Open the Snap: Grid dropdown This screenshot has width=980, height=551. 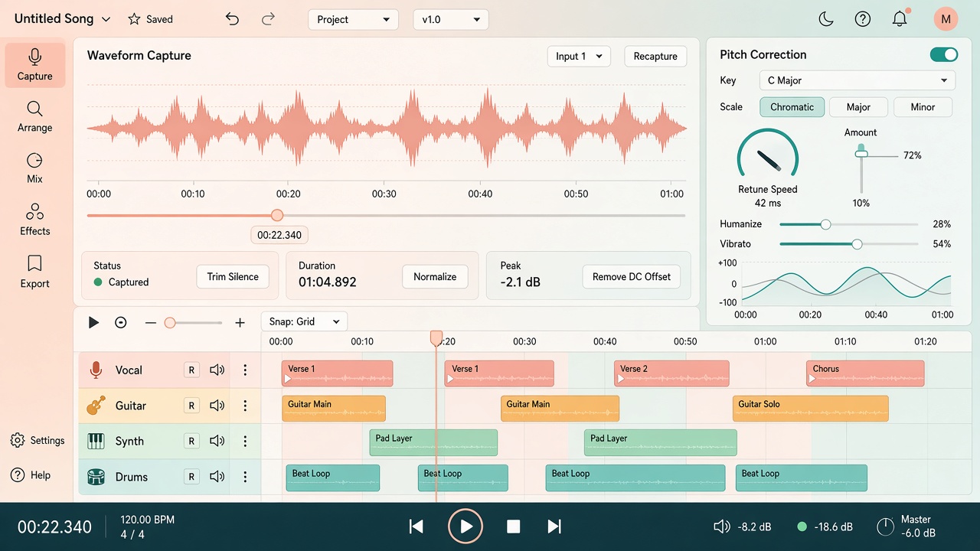[x=304, y=322]
